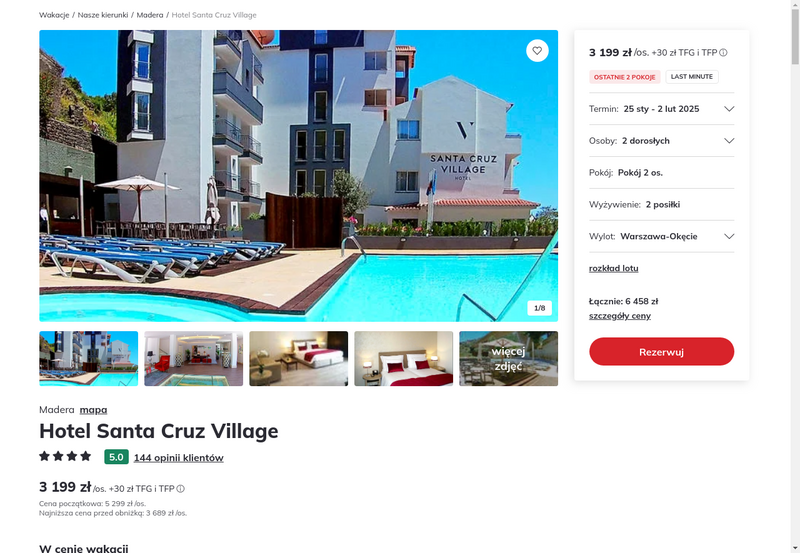This screenshot has width=800, height=553.
Task: Open Madera breadcrumb link
Action: [x=150, y=15]
